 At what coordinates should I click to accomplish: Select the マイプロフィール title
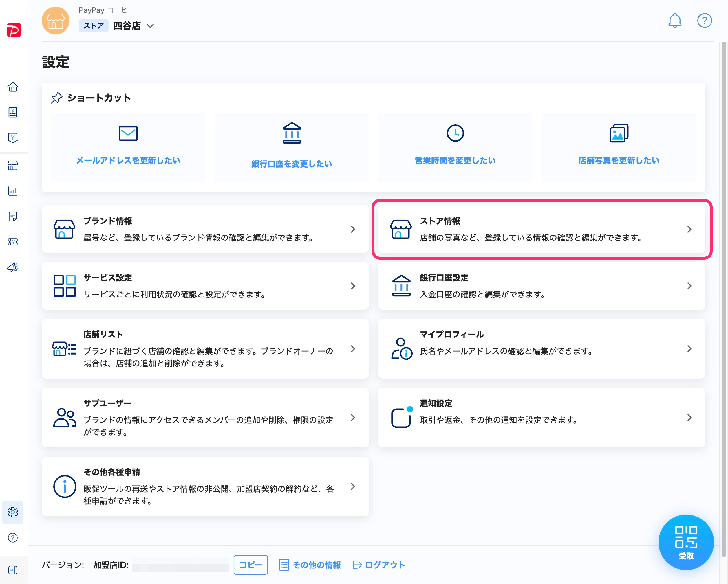[452, 334]
